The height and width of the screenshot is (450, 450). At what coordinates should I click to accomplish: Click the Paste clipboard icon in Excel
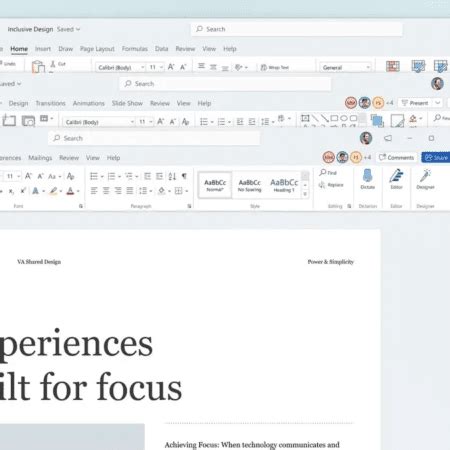[x=38, y=66]
